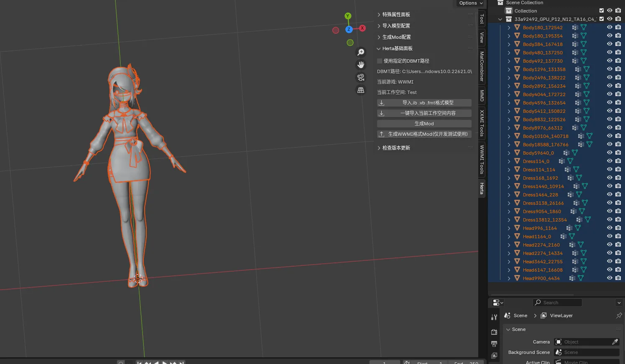Viewport: 625px width, 364px height.
Task: Hide Head2274_2160 in viewport
Action: tap(610, 244)
